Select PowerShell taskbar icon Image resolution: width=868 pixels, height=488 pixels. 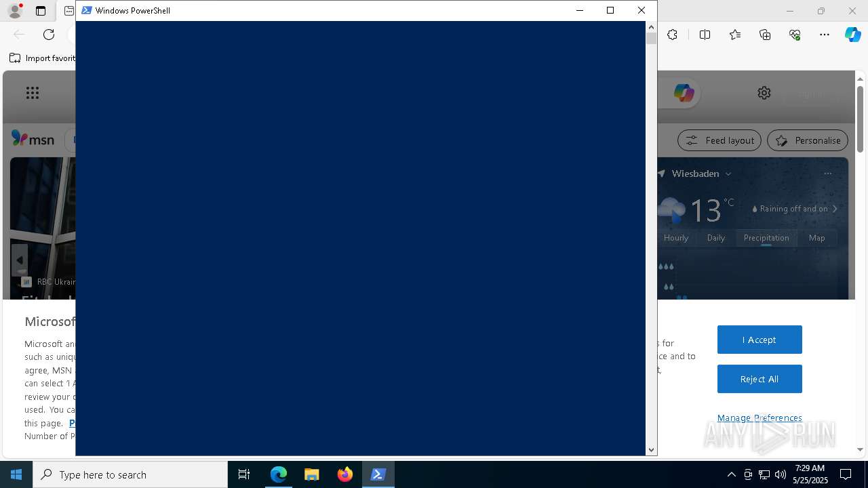coord(378,474)
